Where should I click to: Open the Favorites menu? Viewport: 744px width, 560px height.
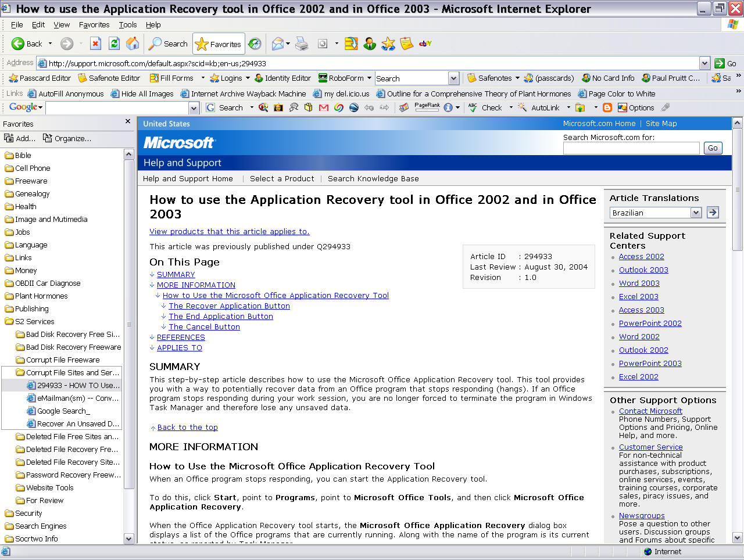point(94,25)
